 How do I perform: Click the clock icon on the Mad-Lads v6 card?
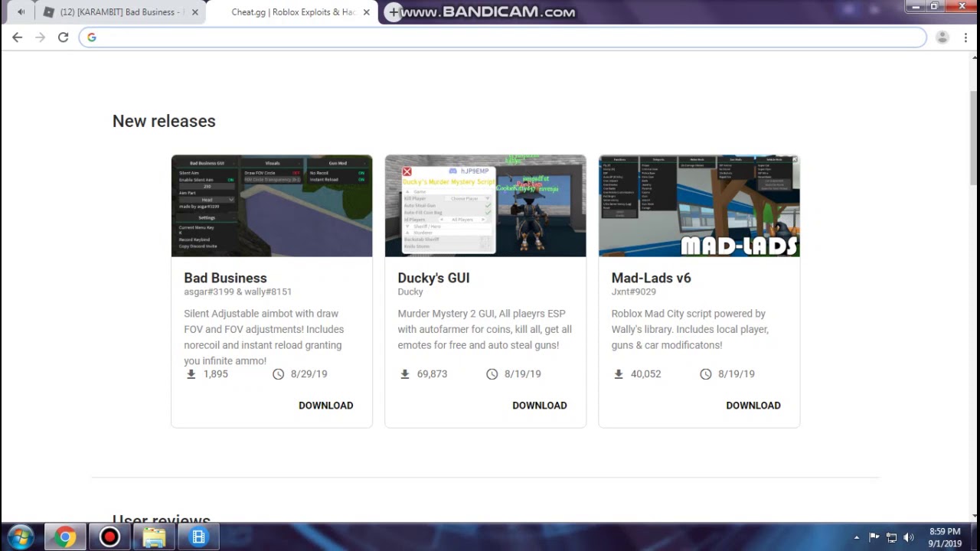[705, 374]
